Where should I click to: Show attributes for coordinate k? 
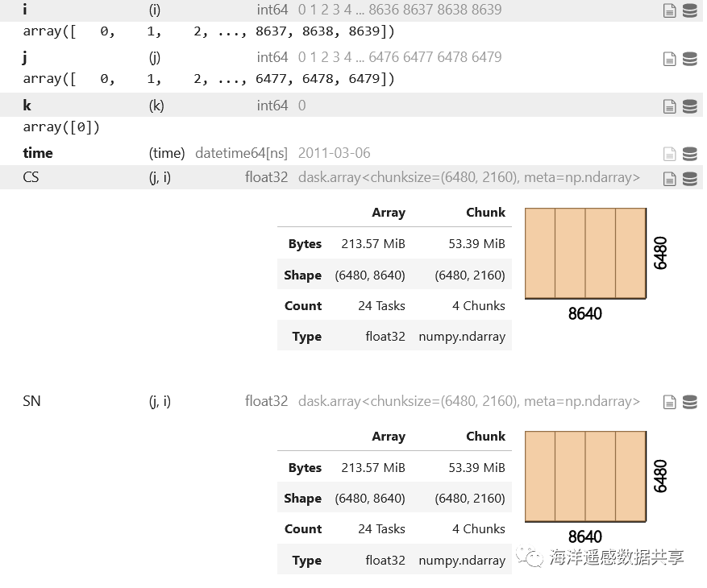[669, 106]
